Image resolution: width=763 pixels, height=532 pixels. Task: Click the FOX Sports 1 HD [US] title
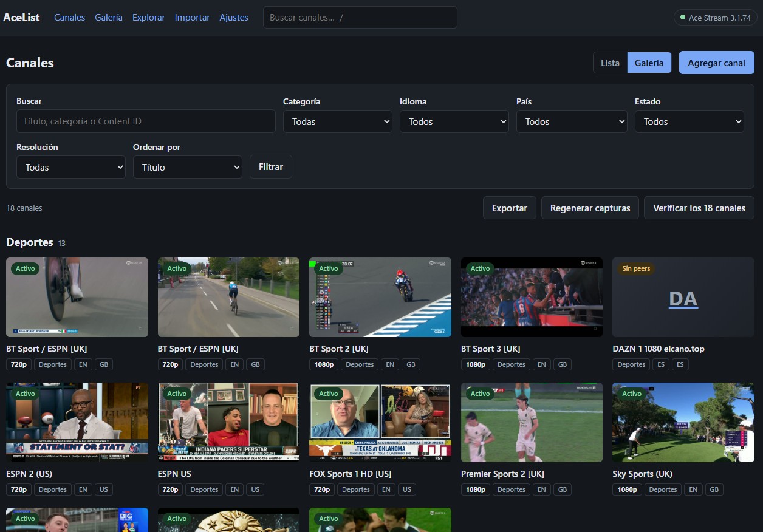pos(351,474)
